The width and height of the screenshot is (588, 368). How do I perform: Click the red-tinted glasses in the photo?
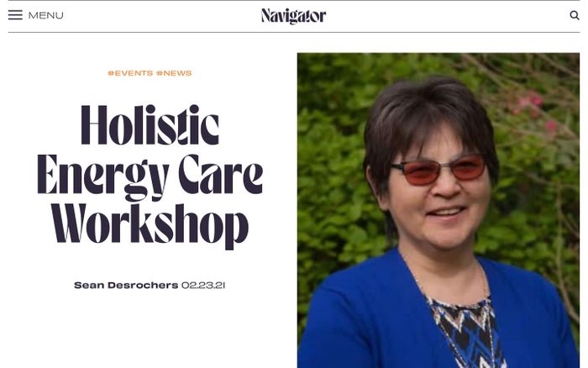[437, 168]
